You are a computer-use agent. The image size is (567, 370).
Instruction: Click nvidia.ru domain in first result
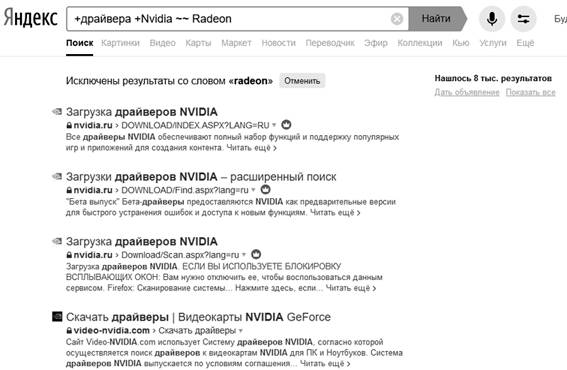pos(93,125)
